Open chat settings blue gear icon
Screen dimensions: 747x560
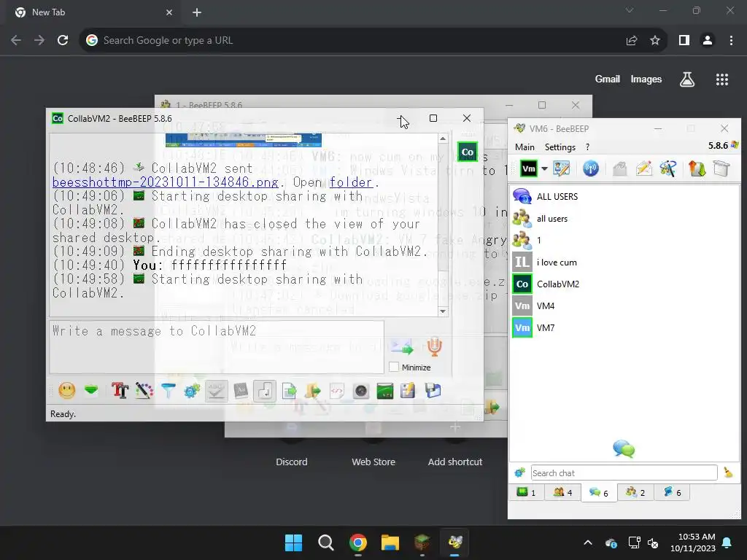(x=192, y=391)
